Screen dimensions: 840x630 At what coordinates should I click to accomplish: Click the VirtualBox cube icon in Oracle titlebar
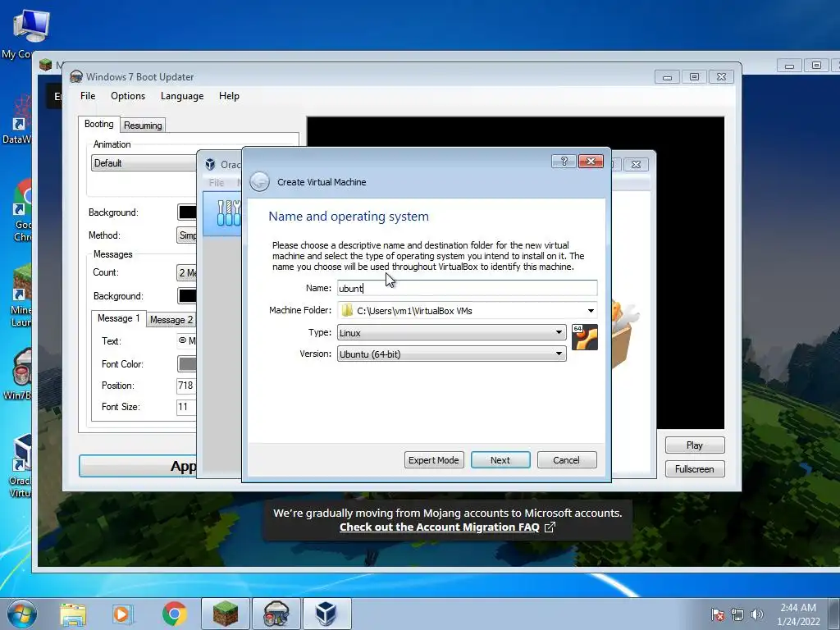point(211,164)
